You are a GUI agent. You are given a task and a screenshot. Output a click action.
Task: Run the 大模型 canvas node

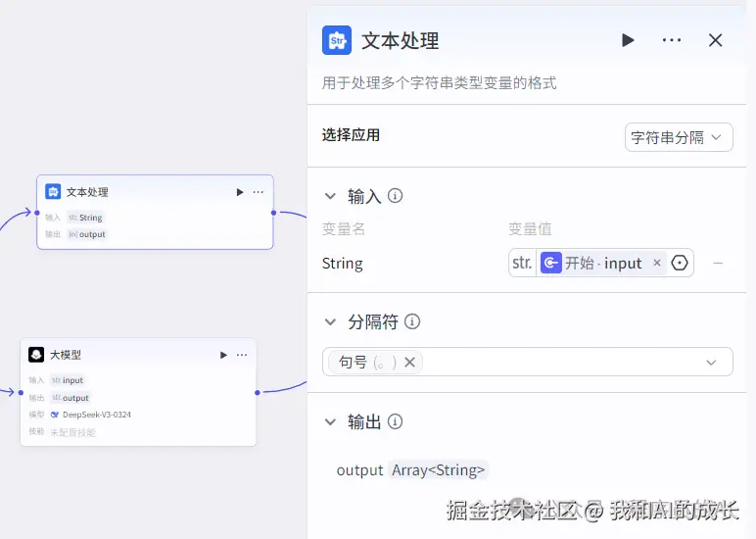click(223, 355)
